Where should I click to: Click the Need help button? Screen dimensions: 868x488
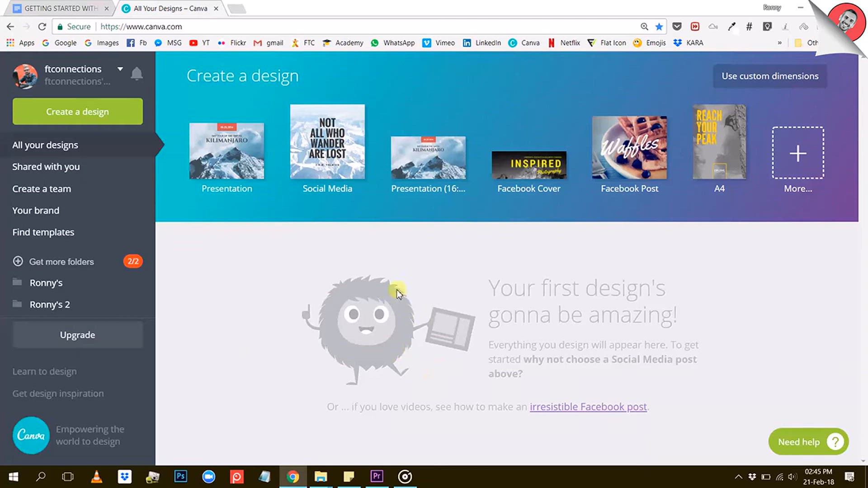coord(808,441)
